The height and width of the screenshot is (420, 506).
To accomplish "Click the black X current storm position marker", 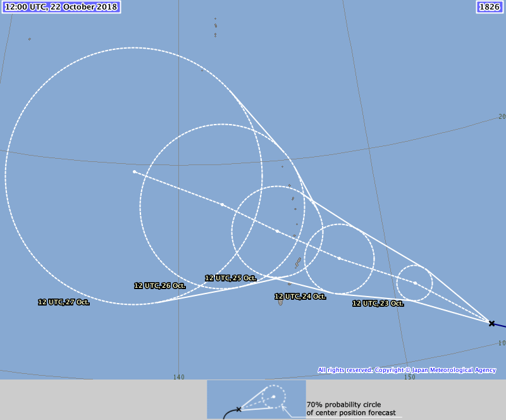I will pos(491,323).
